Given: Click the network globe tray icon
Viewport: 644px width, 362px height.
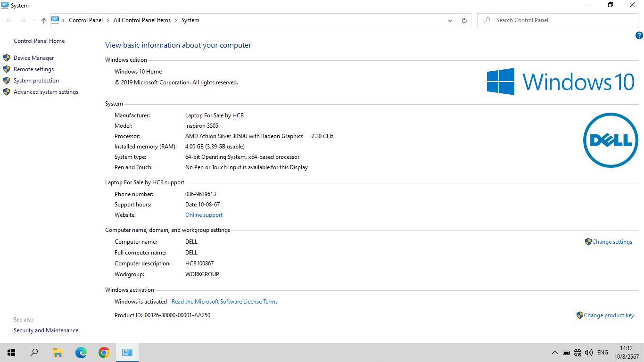Looking at the screenshot, I should click(578, 353).
